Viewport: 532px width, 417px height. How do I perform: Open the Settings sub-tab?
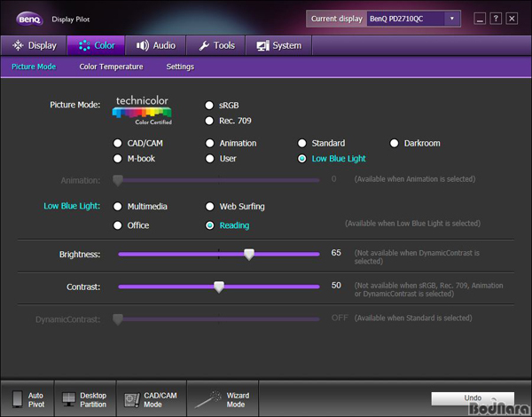pos(180,67)
